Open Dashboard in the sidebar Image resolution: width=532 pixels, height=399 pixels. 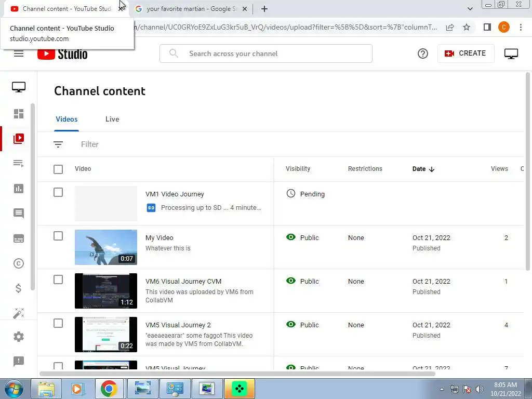coord(19,114)
